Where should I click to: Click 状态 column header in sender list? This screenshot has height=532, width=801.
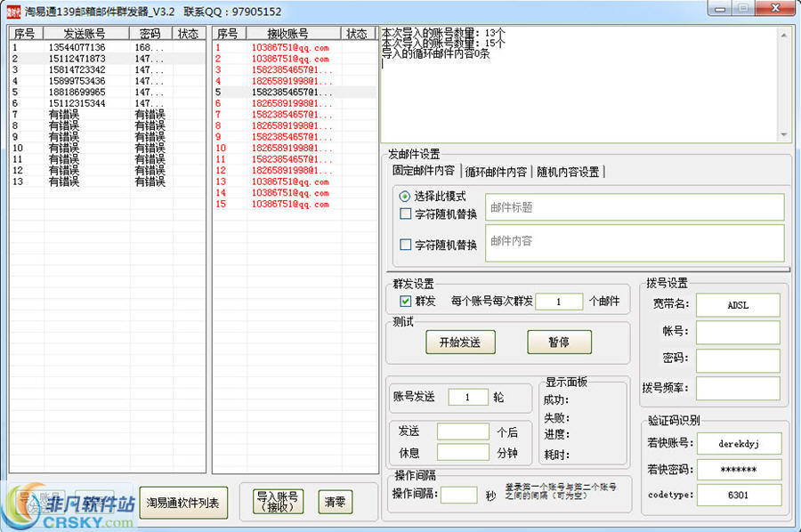point(189,33)
